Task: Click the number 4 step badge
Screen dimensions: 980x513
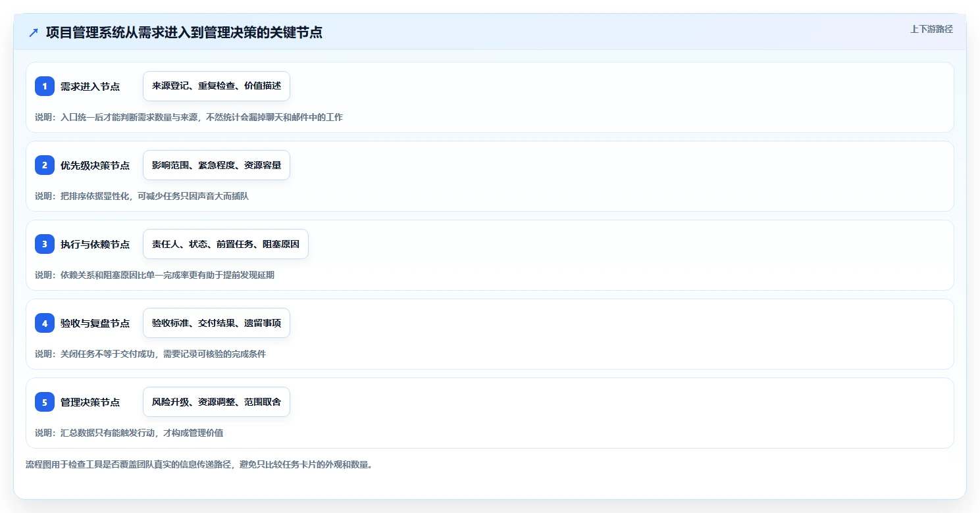Action: [45, 323]
